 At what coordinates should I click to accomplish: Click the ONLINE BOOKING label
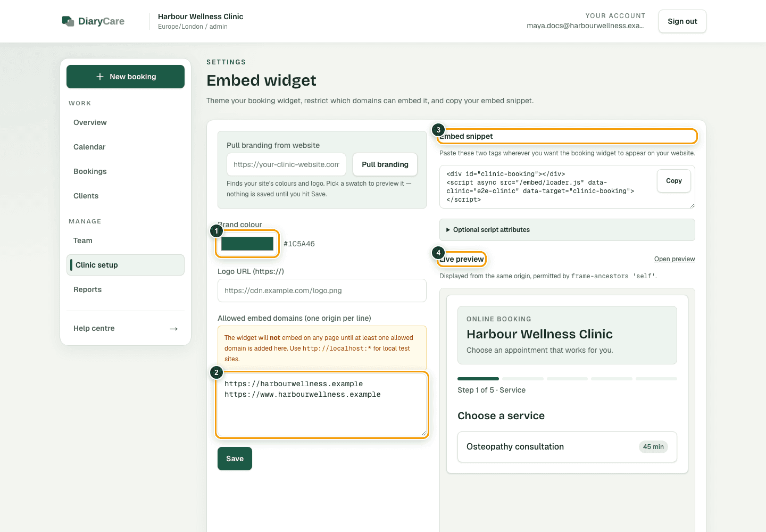499,319
